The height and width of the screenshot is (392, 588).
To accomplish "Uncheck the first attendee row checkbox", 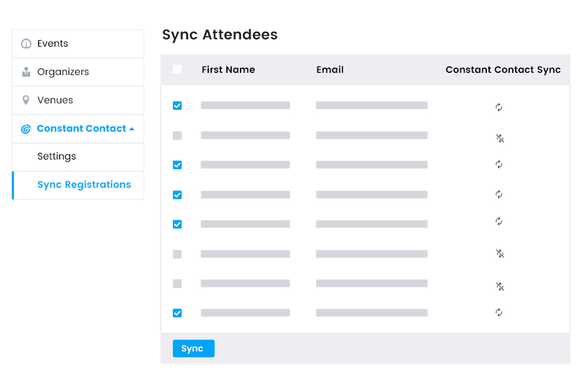I will point(177,106).
